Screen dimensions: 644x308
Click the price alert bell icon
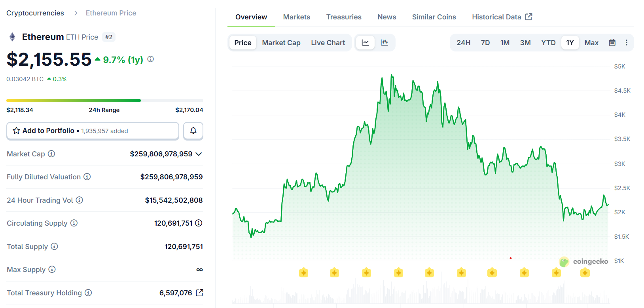[x=193, y=131]
